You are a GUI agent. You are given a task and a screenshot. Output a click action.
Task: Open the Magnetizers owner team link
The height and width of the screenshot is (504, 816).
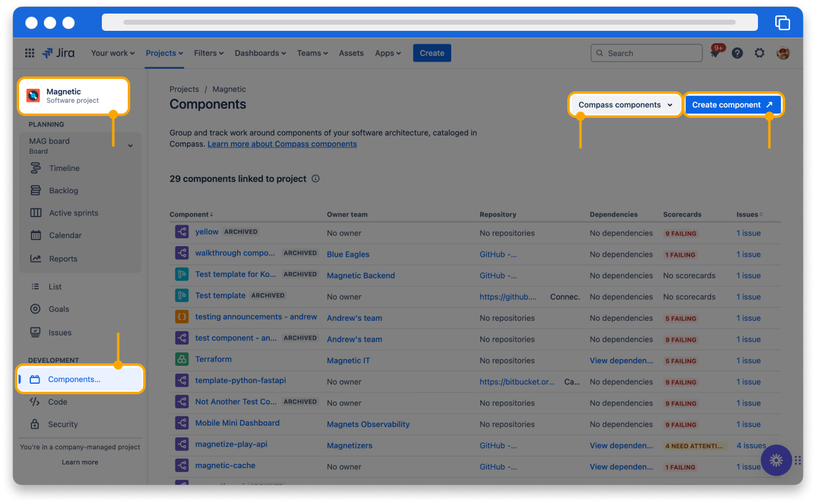pos(350,445)
